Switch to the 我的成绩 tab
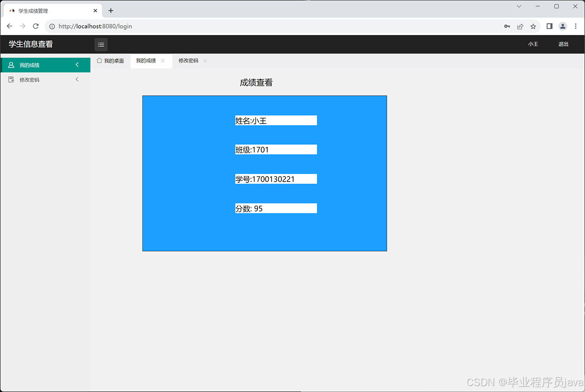585x392 pixels. (x=151, y=61)
